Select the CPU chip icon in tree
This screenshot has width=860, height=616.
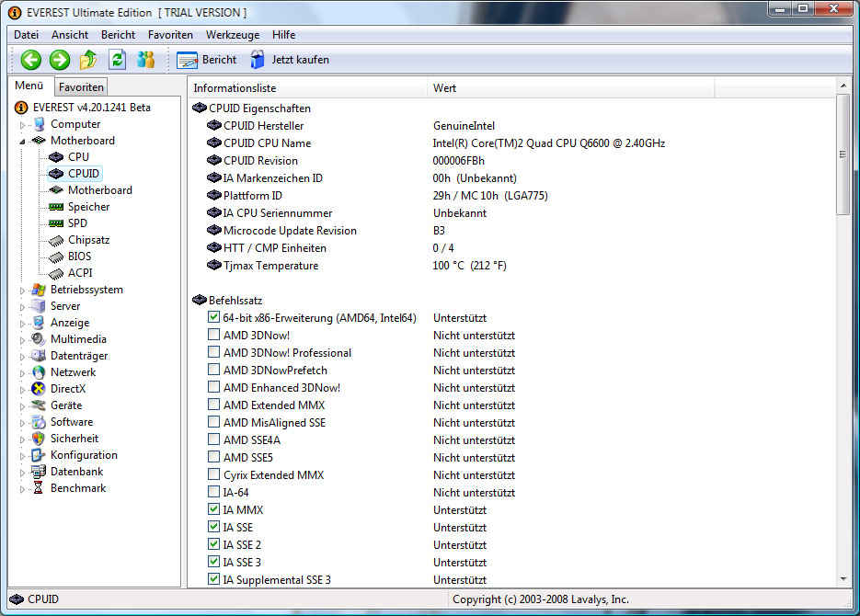point(56,157)
